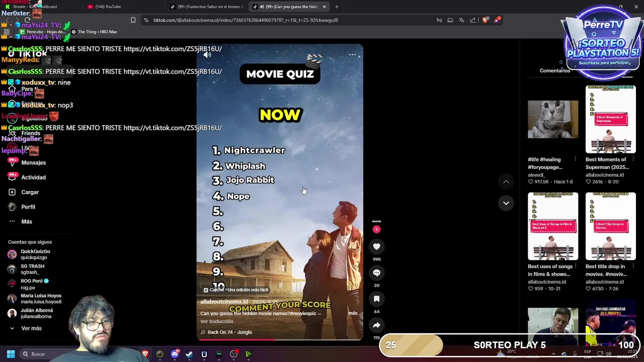
Task: Go to the next video arrow
Action: 506,203
